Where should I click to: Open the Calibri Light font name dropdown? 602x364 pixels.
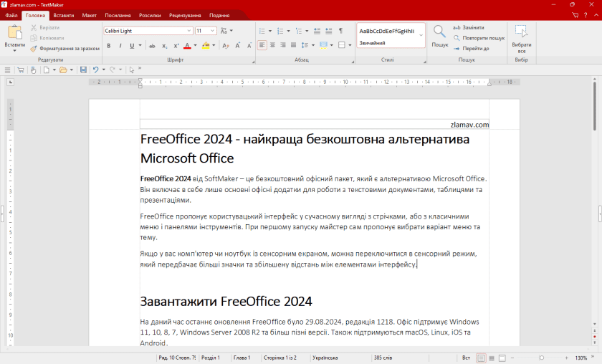(x=189, y=31)
